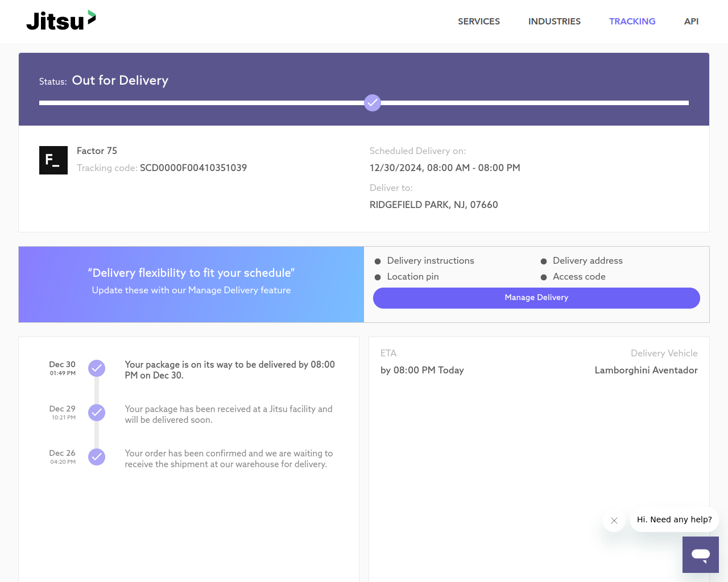Go to the Tracking page
Viewport: 728px width, 582px height.
click(632, 22)
